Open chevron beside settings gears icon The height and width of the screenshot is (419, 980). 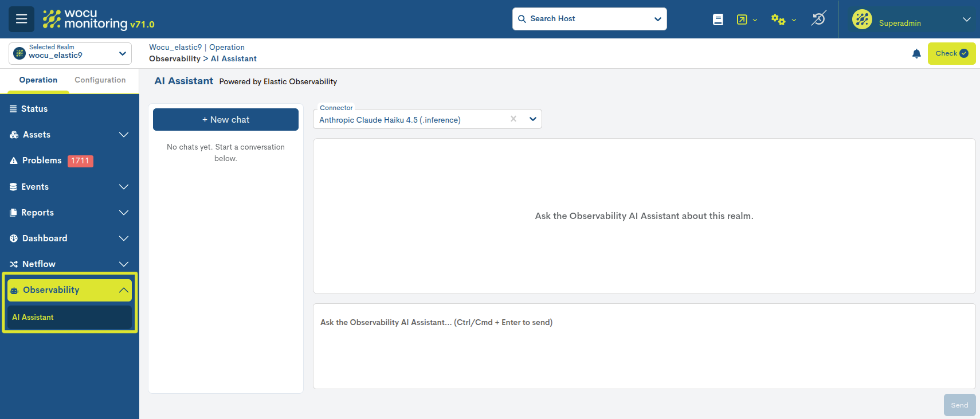(x=794, y=20)
